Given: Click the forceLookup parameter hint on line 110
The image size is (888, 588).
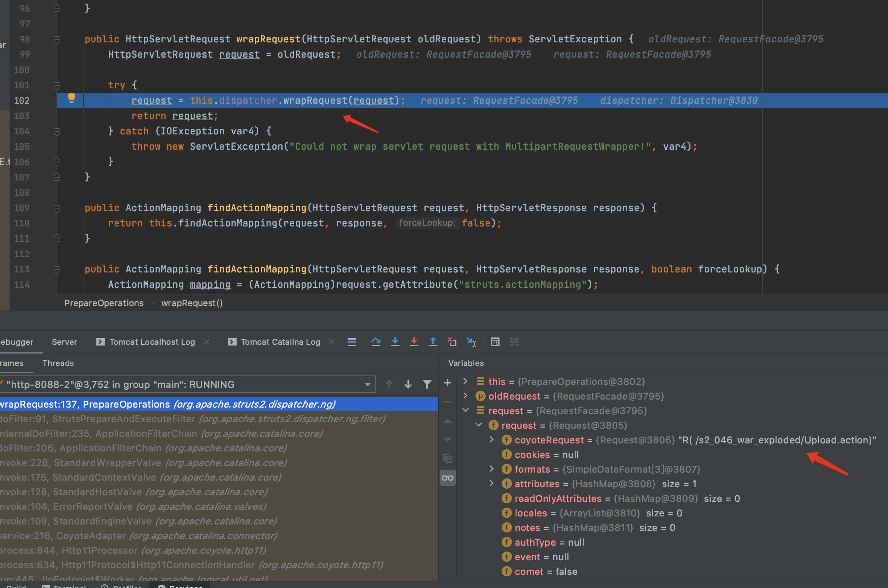Looking at the screenshot, I should coord(427,223).
